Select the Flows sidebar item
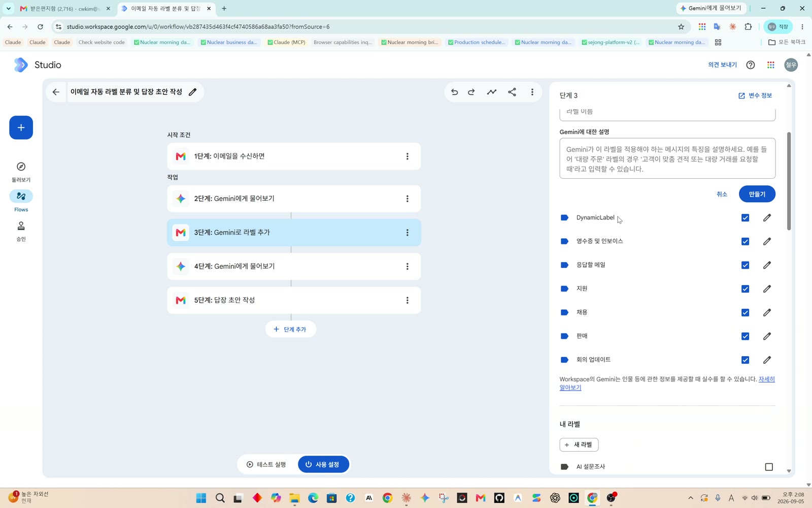 click(21, 201)
